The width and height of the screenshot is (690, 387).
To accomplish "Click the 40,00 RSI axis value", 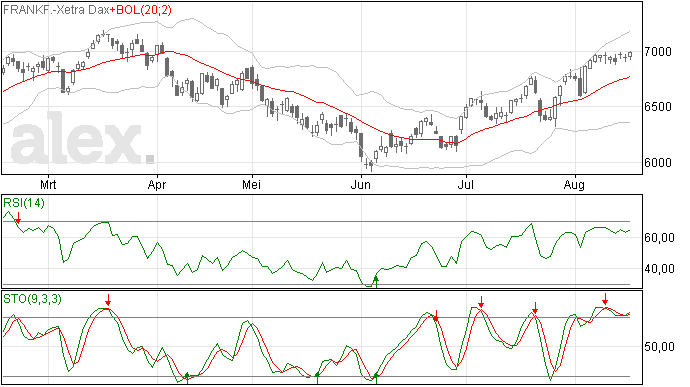I will point(659,269).
